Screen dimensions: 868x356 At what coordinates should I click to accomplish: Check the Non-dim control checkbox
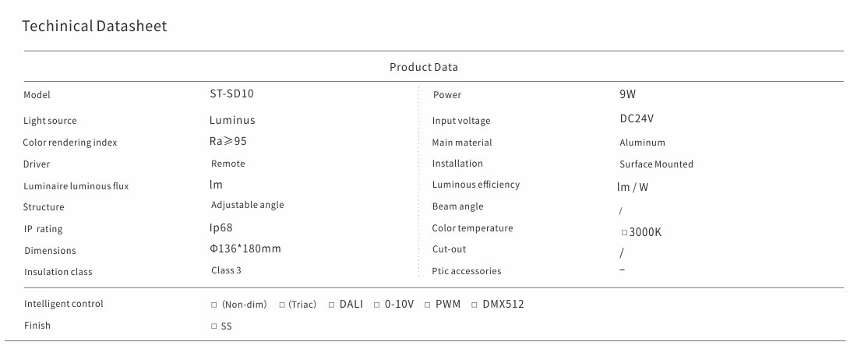[x=214, y=305]
